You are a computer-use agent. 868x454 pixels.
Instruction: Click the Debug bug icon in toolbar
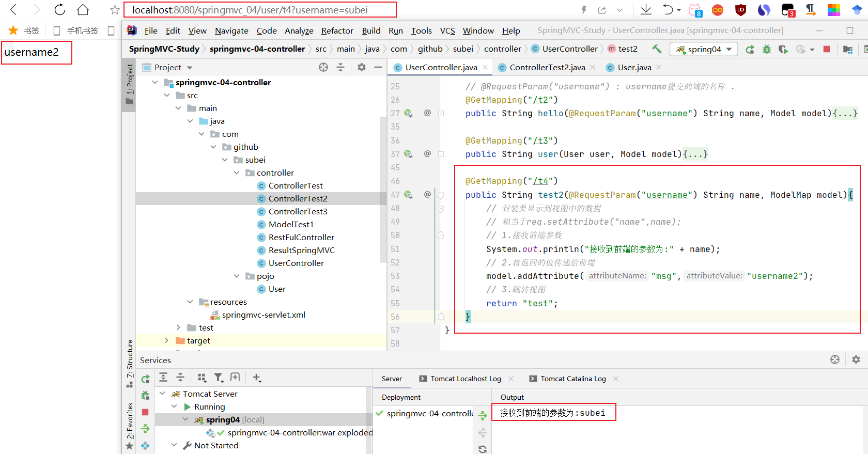[767, 49]
